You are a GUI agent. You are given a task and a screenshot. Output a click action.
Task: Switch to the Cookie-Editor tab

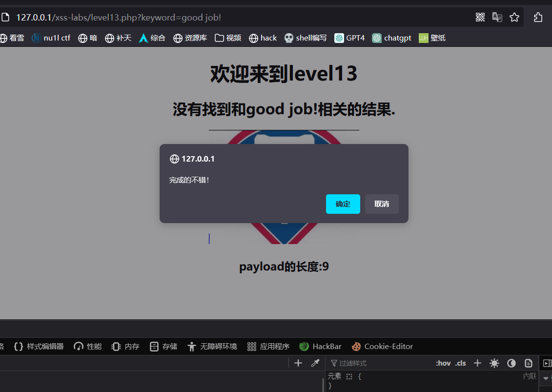382,346
